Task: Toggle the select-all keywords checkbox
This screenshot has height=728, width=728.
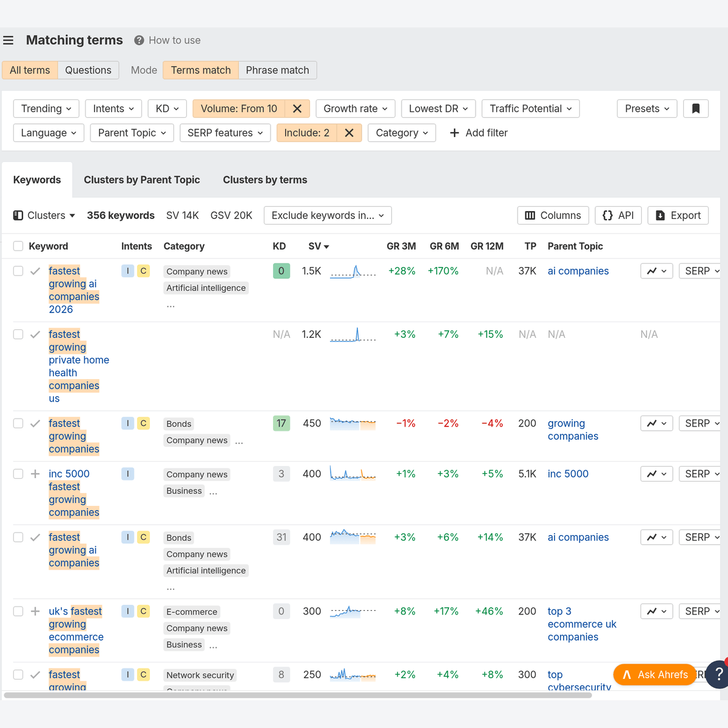Action: tap(18, 246)
